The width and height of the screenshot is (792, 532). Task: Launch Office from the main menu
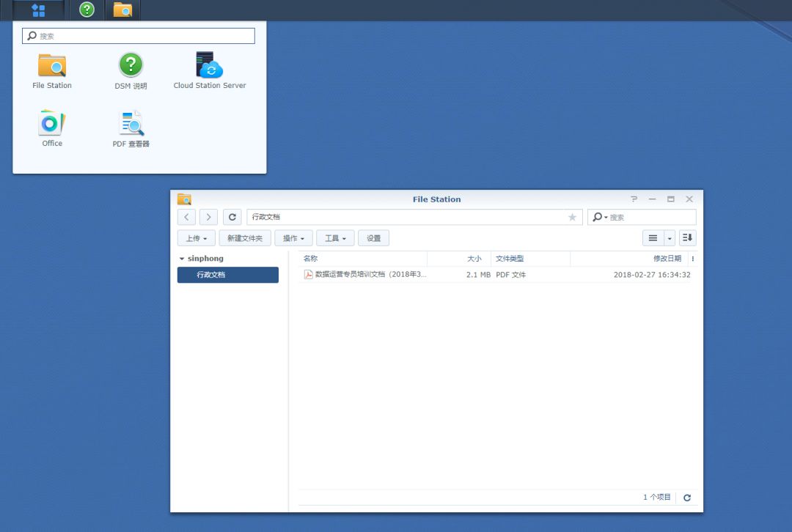point(52,129)
